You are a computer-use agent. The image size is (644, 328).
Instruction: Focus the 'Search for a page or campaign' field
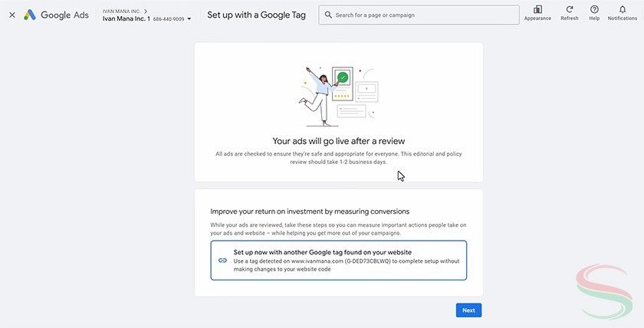(x=422, y=15)
